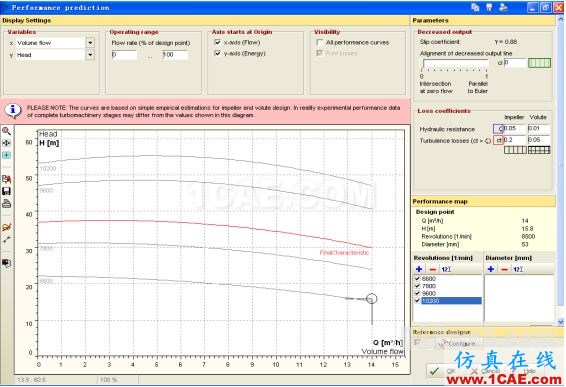The image size is (566, 387).
Task: Click the Hydraulic resistance zeta symbol box
Action: 498,129
